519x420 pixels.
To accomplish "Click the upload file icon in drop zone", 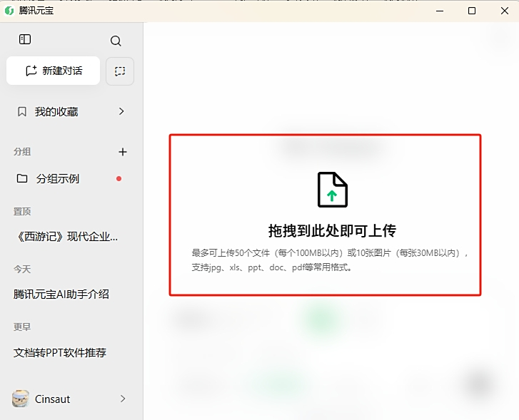I will pos(332,190).
